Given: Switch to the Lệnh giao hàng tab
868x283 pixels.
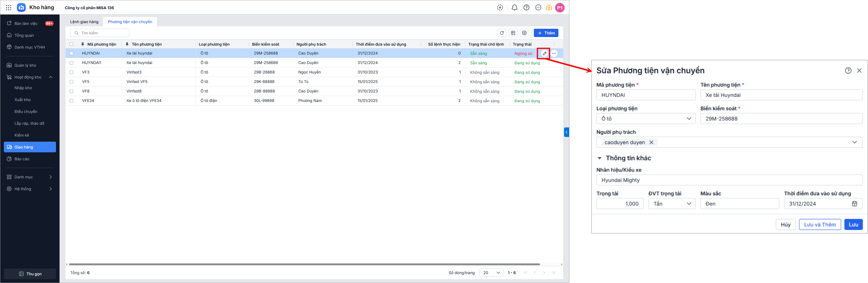Looking at the screenshot, I should point(84,22).
